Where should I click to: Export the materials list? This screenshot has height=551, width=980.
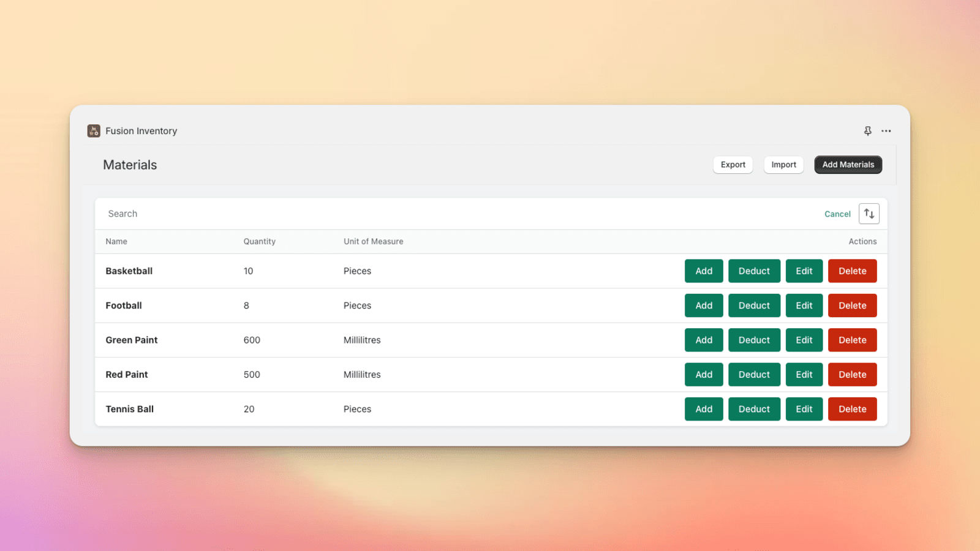[x=733, y=165]
